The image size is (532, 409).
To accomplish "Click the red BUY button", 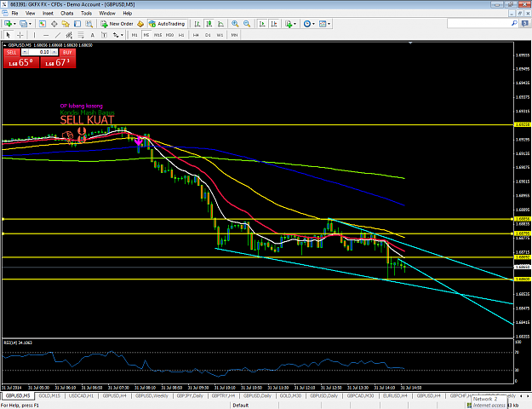I will coord(67,52).
